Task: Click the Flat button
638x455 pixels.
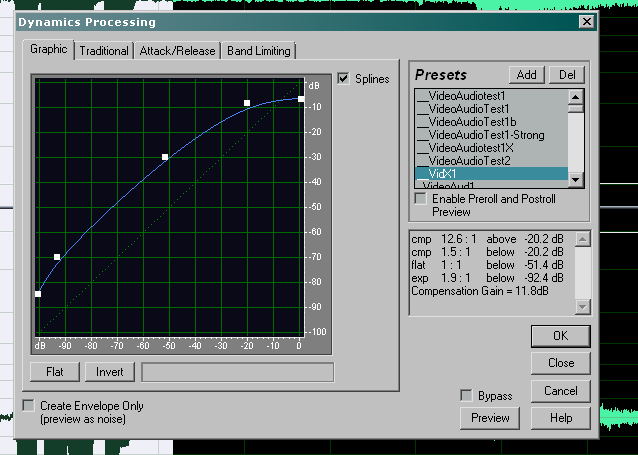Action: 55,372
